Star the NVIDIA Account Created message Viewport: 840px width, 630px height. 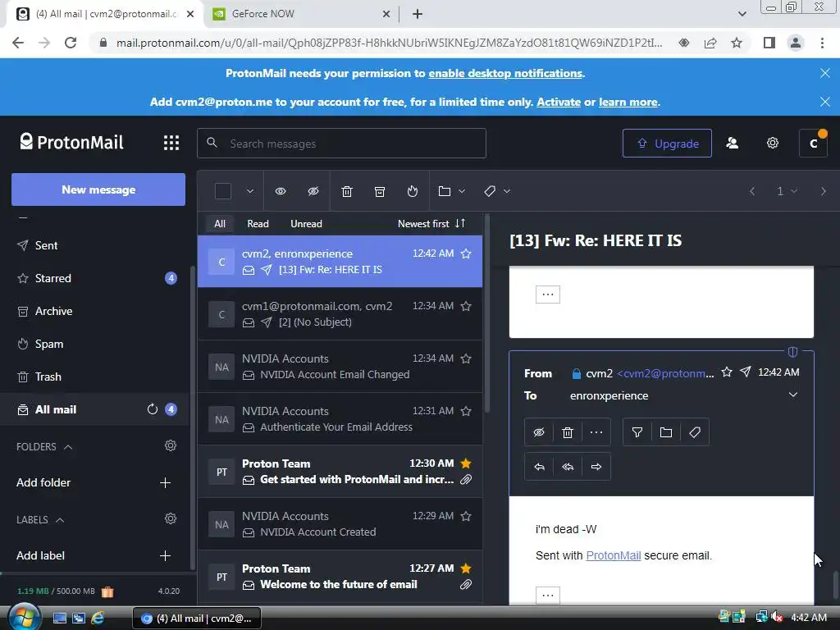(x=466, y=516)
